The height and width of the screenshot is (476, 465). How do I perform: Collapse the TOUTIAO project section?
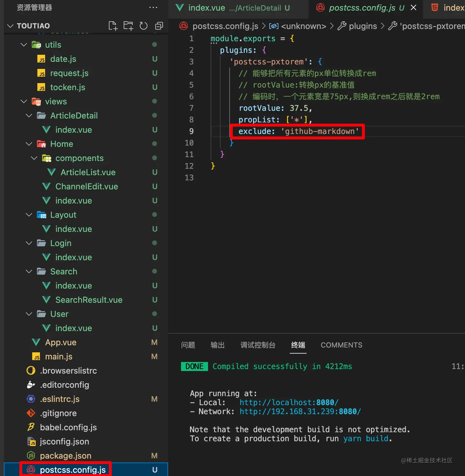pyautogui.click(x=10, y=26)
